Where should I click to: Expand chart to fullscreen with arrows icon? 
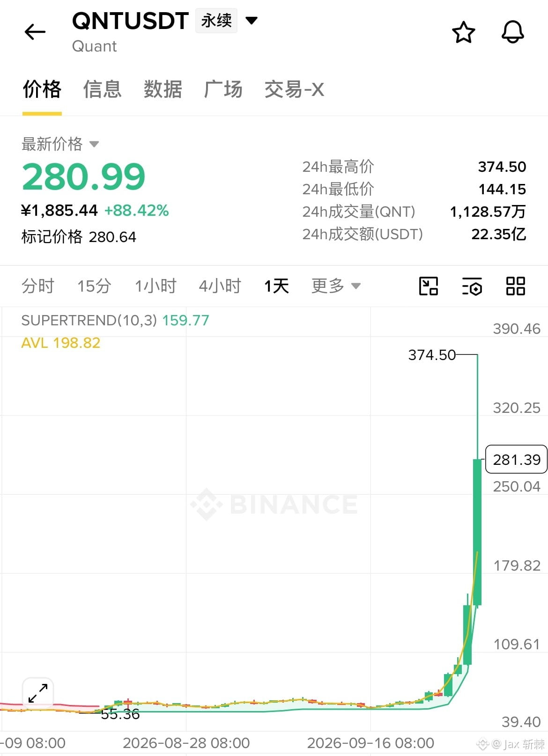coord(38,693)
